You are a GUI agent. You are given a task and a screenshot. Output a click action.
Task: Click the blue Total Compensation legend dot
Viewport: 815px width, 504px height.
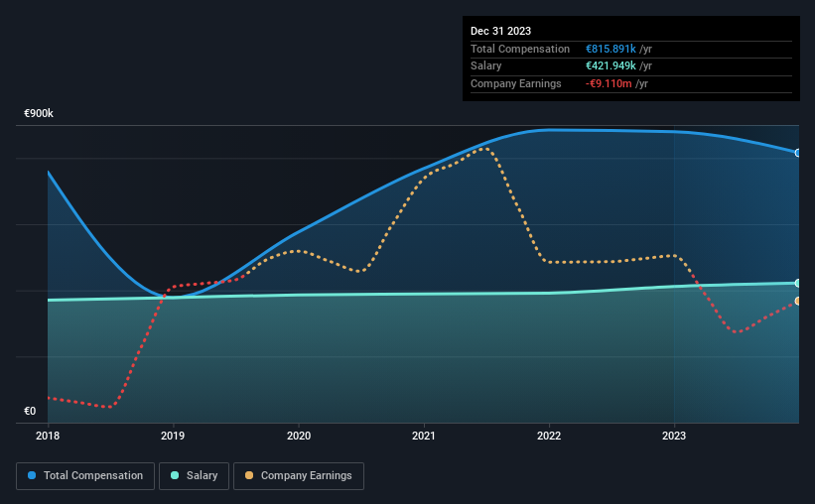tap(32, 475)
